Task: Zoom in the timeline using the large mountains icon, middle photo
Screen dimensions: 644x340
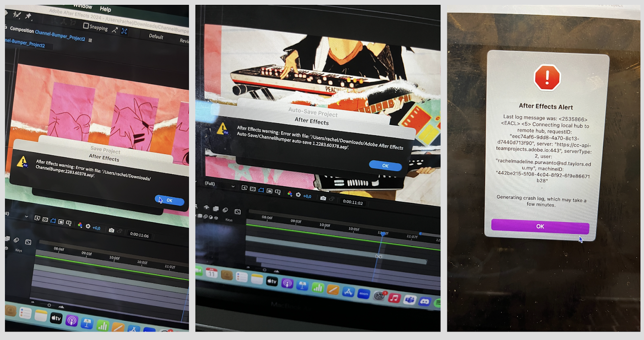Action: pos(277,271)
